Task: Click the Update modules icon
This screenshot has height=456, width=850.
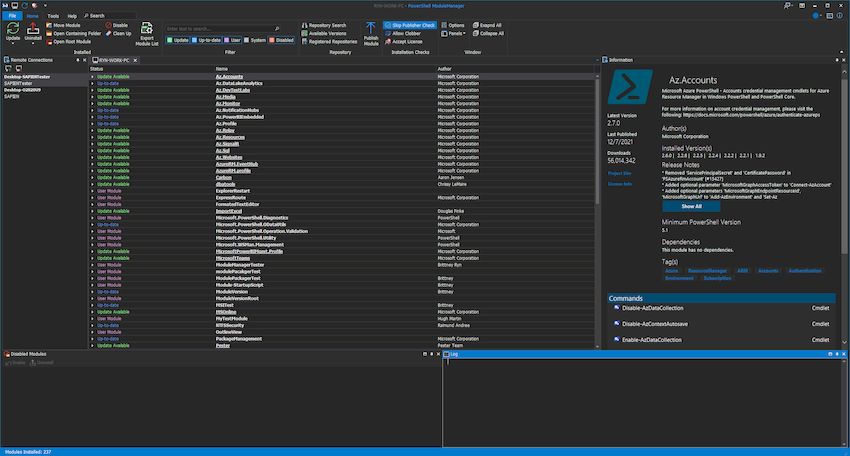Action: pos(13,28)
